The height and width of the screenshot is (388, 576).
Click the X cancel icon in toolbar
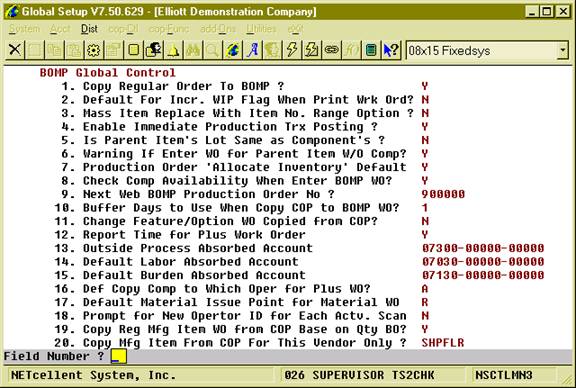click(x=15, y=50)
